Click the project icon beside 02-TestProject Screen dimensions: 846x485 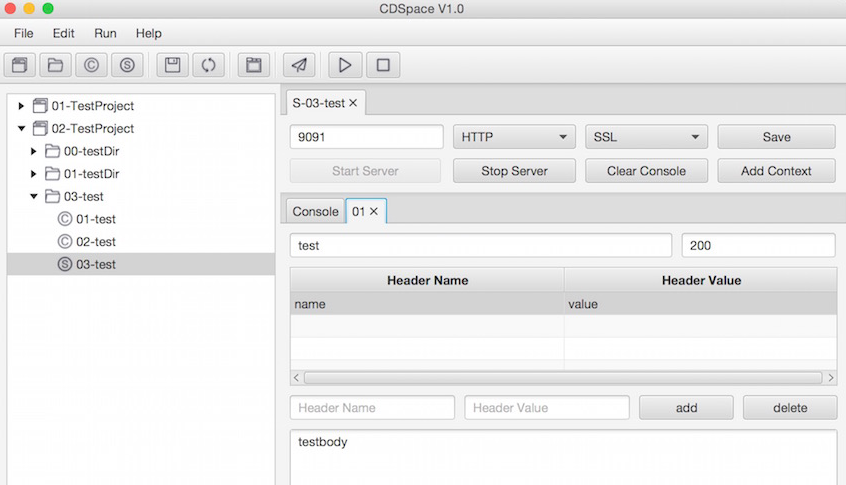(x=40, y=128)
